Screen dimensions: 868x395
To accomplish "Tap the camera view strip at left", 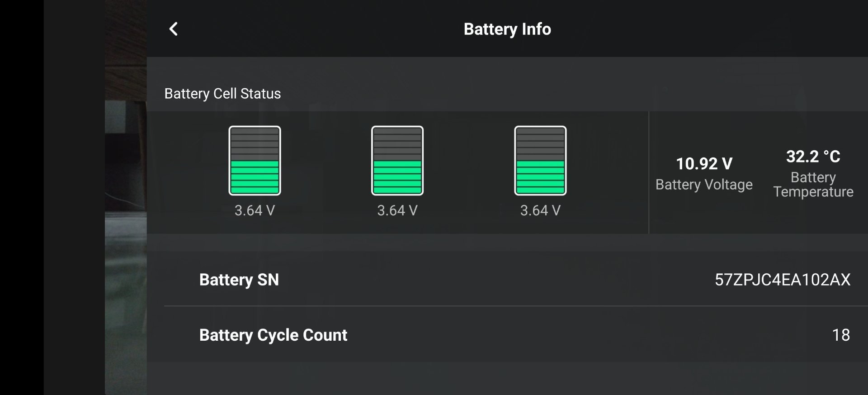I will pos(126,197).
